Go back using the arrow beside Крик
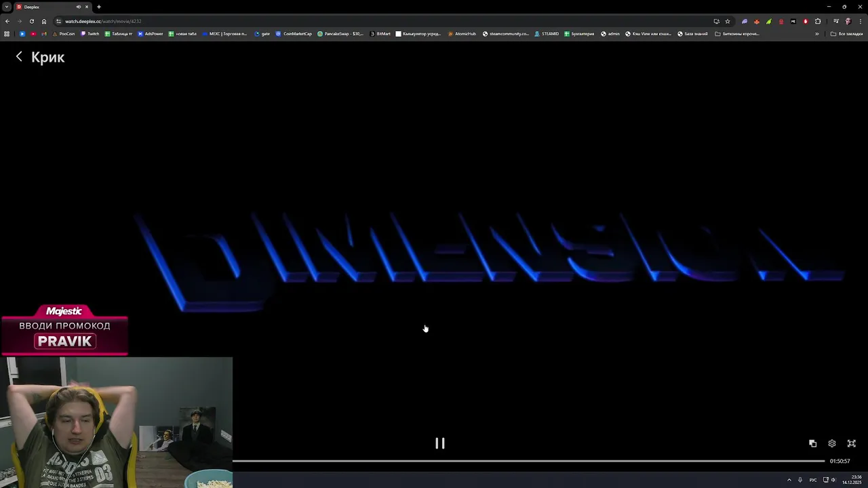 (x=19, y=57)
